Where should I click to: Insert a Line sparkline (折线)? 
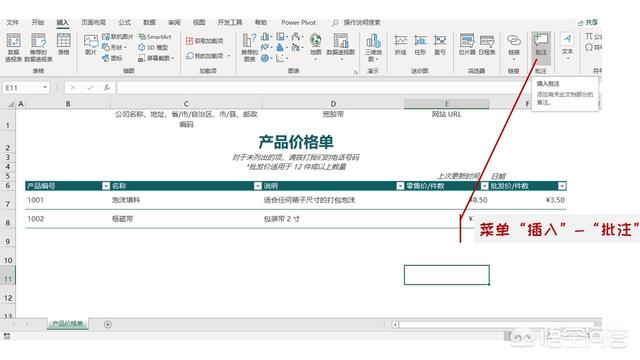click(x=400, y=45)
